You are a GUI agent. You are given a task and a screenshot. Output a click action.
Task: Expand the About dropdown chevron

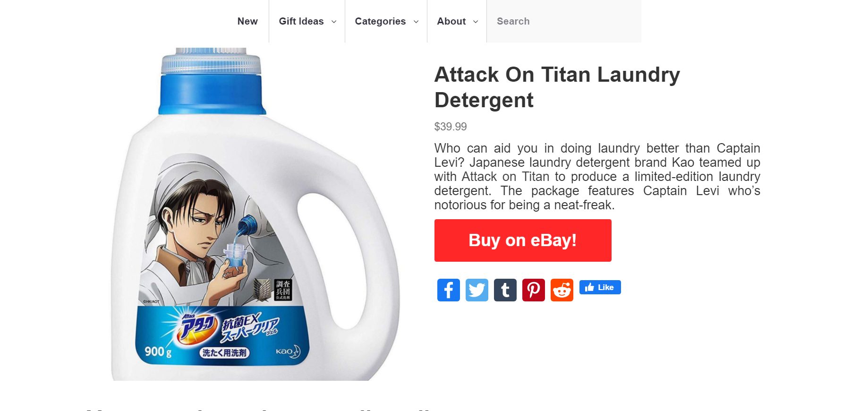point(476,22)
